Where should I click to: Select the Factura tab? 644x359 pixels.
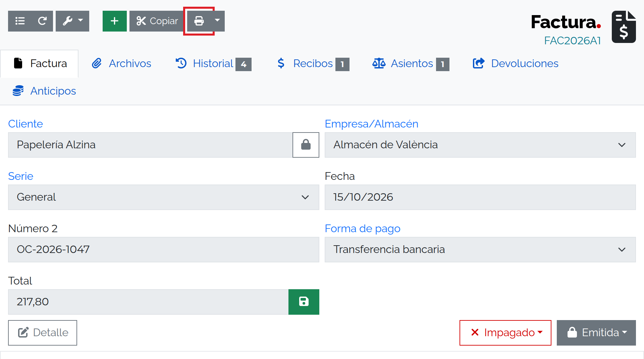(x=40, y=64)
